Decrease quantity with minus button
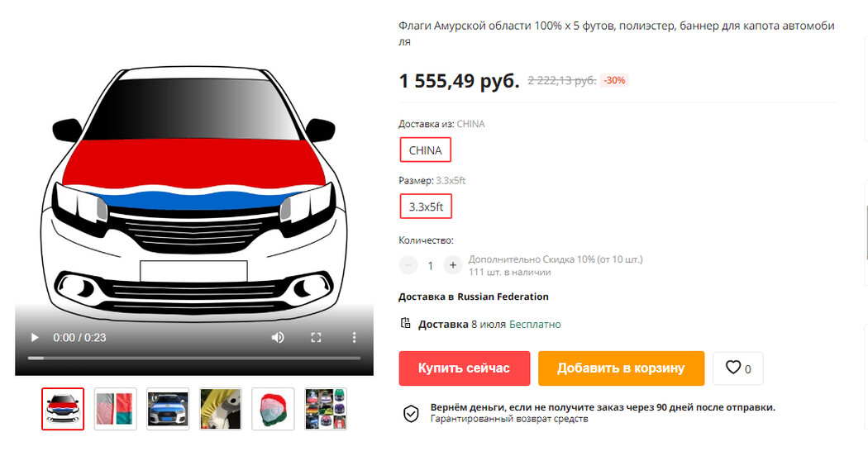This screenshot has width=868, height=456. pyautogui.click(x=408, y=266)
